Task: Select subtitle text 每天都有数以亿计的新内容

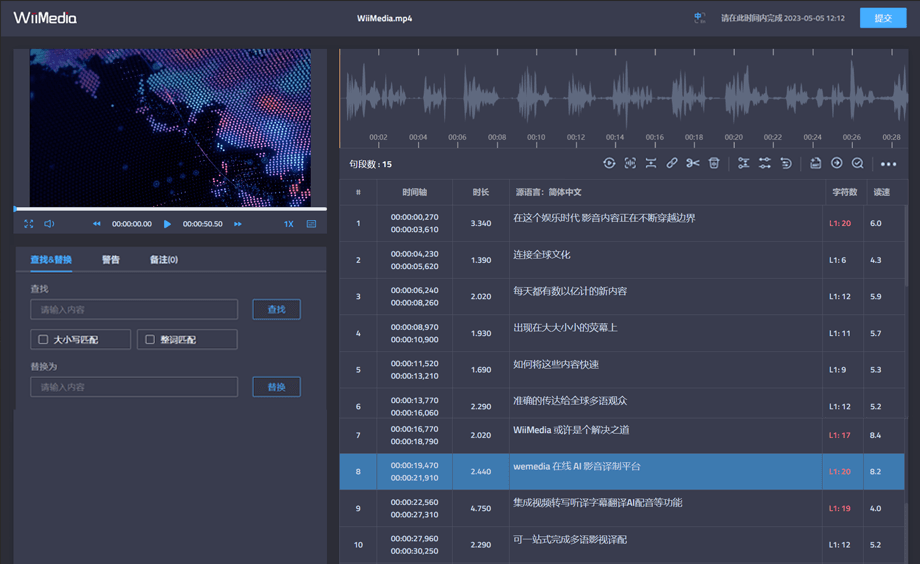Action: click(570, 291)
